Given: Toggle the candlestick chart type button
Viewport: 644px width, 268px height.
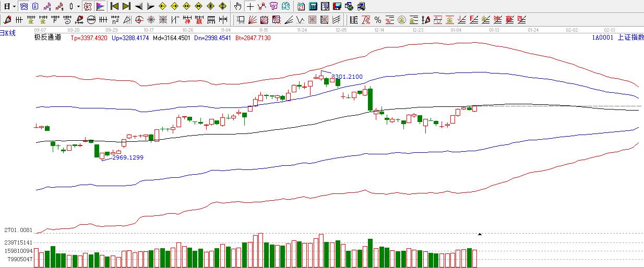Looking at the screenshot, I should [71, 6].
